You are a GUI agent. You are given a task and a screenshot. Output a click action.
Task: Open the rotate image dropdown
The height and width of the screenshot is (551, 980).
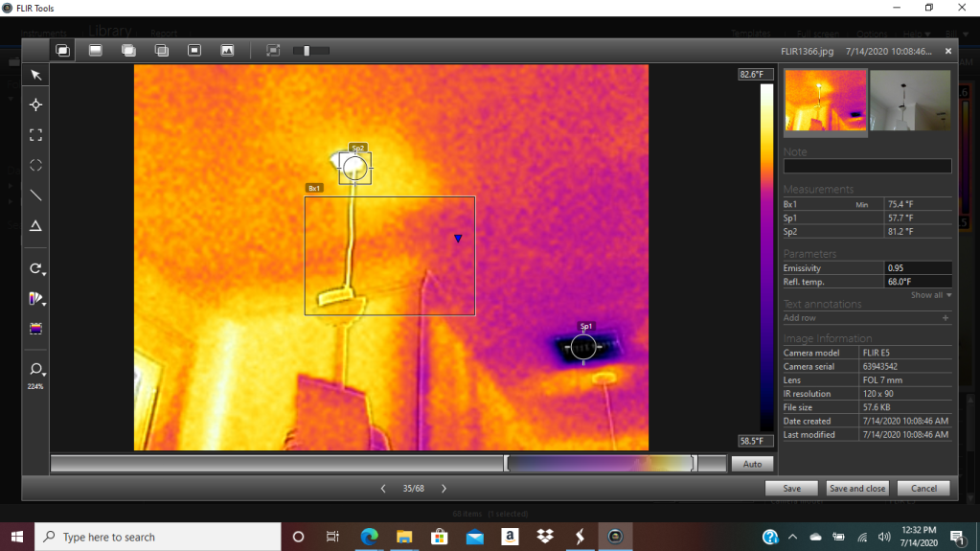tap(36, 269)
